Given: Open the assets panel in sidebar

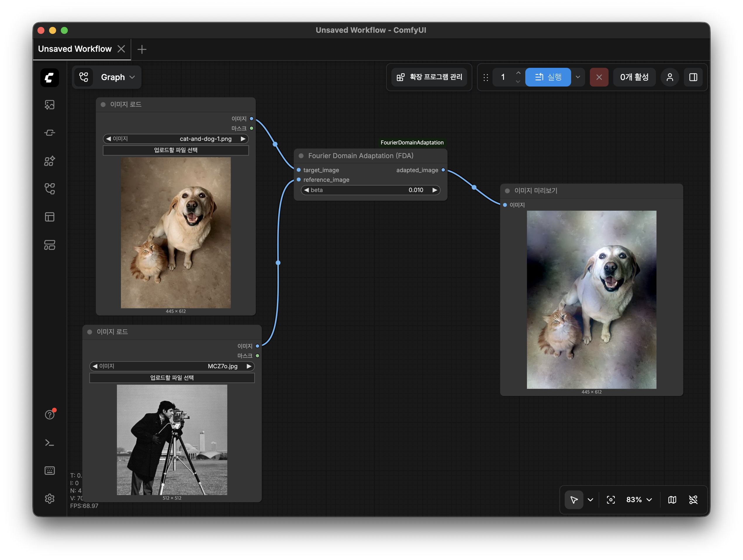Looking at the screenshot, I should tap(50, 105).
